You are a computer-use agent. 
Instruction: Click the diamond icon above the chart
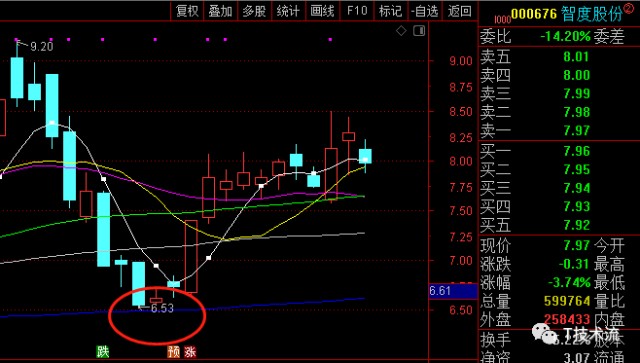401,31
